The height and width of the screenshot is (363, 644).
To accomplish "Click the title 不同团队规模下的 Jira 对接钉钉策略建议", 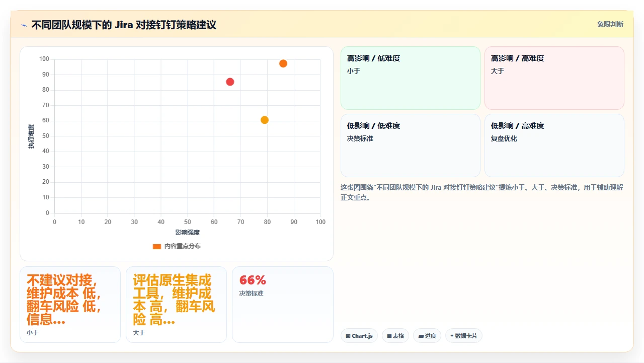I will coord(124,25).
